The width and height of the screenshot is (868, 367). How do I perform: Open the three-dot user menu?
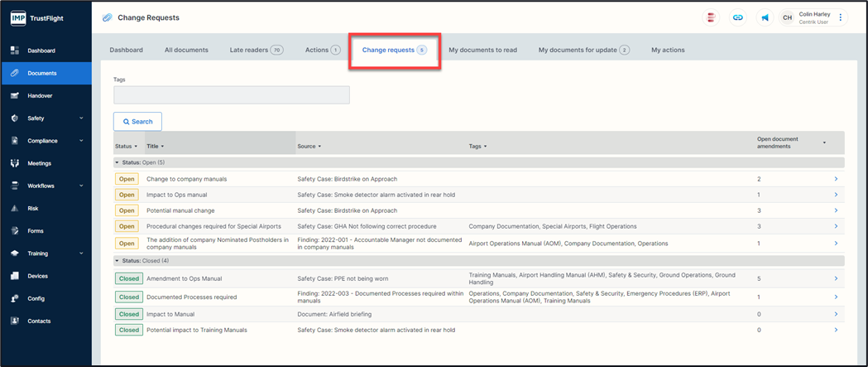(x=841, y=17)
